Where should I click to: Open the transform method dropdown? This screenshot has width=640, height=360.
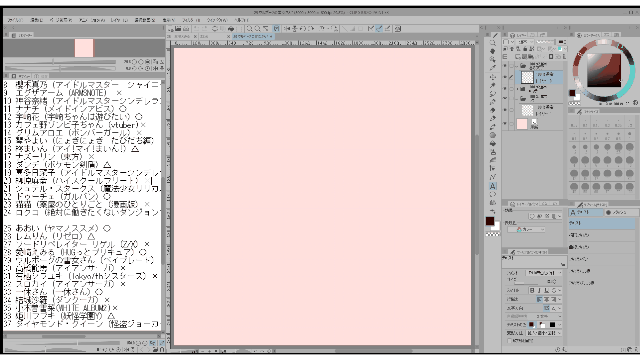[544, 333]
